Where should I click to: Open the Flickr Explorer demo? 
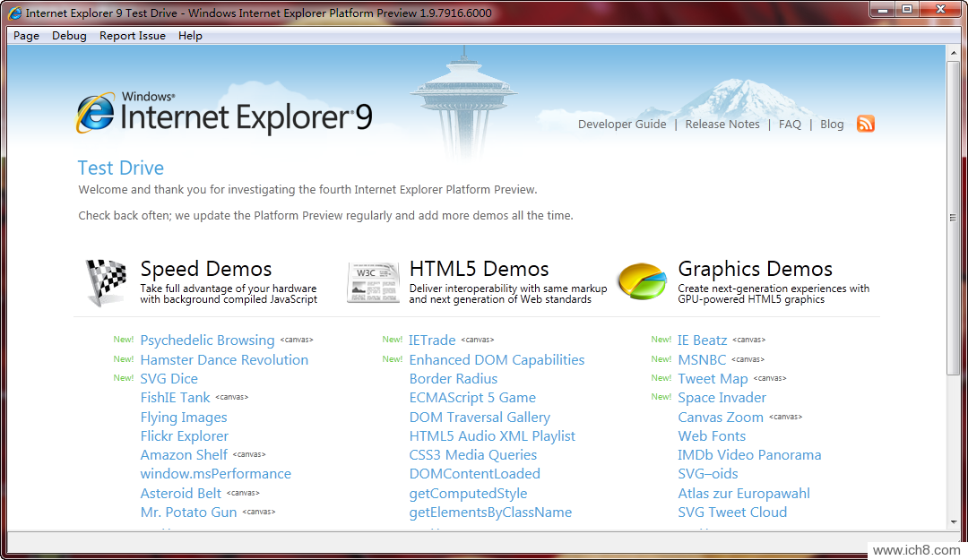point(185,435)
